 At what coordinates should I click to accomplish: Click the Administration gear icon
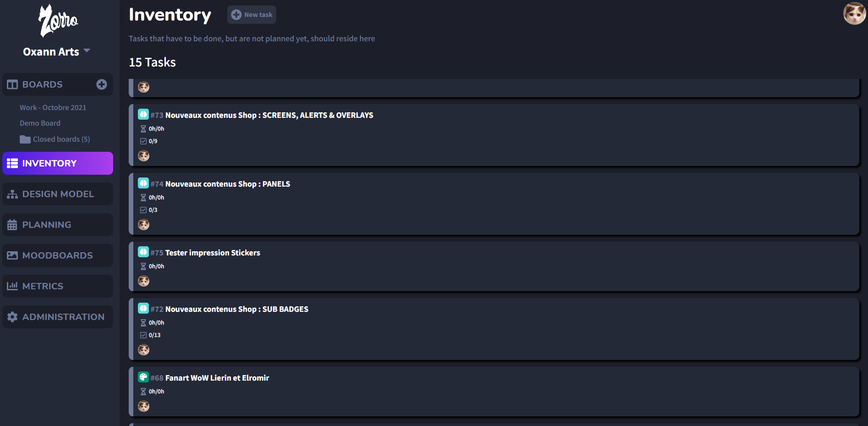pyautogui.click(x=12, y=317)
